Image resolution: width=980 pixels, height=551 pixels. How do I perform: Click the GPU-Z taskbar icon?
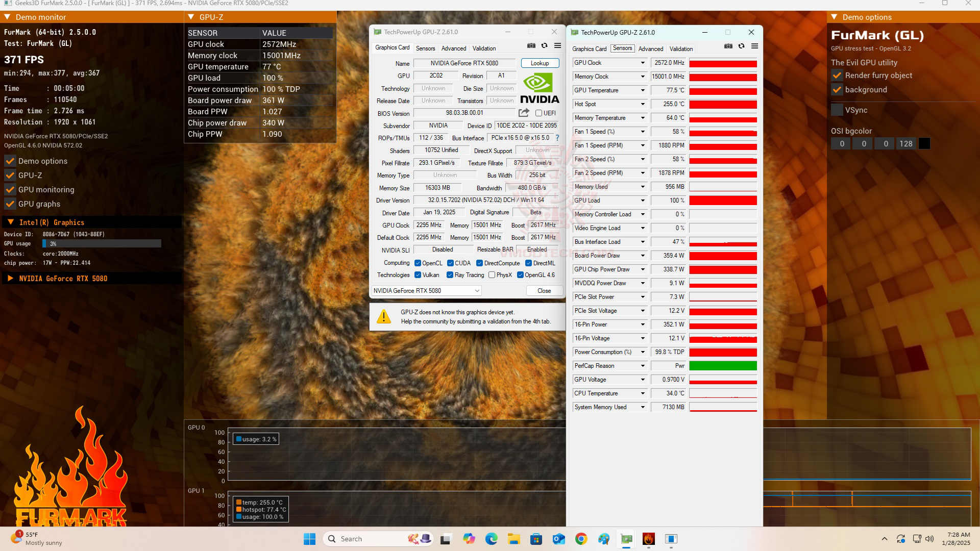pos(626,539)
